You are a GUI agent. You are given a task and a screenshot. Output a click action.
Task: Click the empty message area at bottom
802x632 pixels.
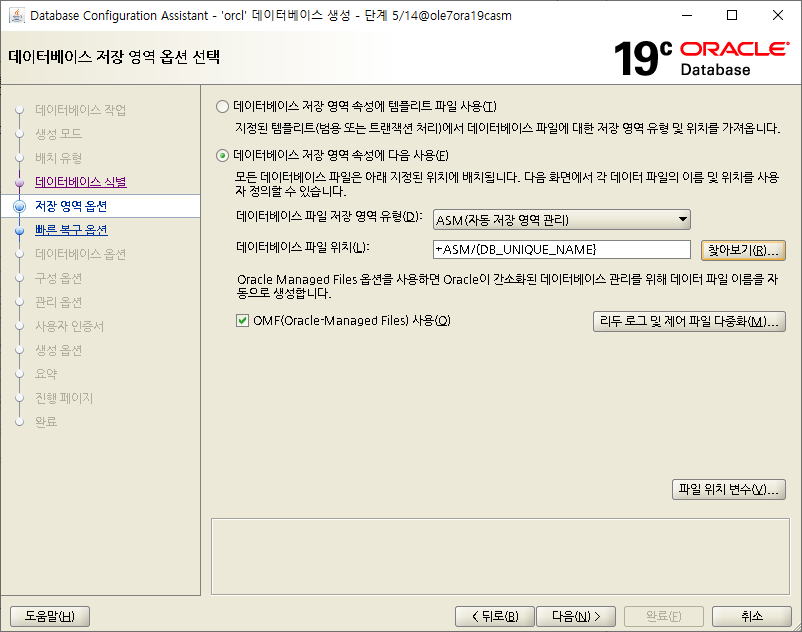coord(500,557)
